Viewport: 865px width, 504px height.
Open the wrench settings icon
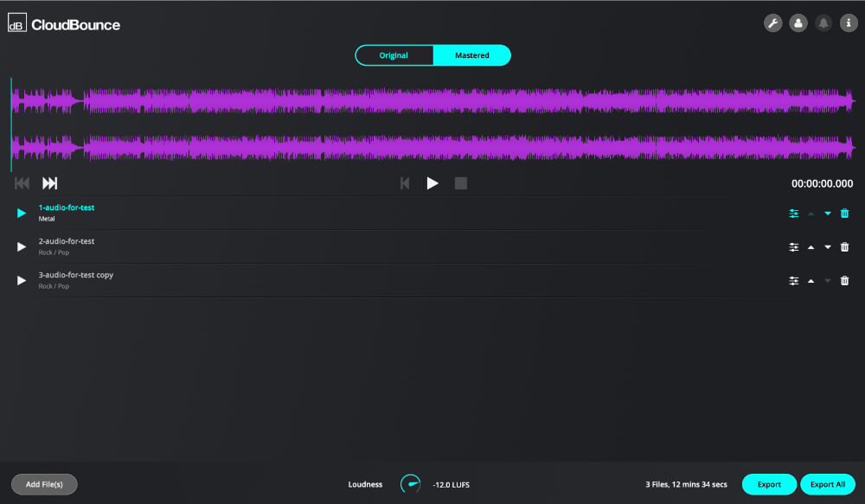pos(772,23)
